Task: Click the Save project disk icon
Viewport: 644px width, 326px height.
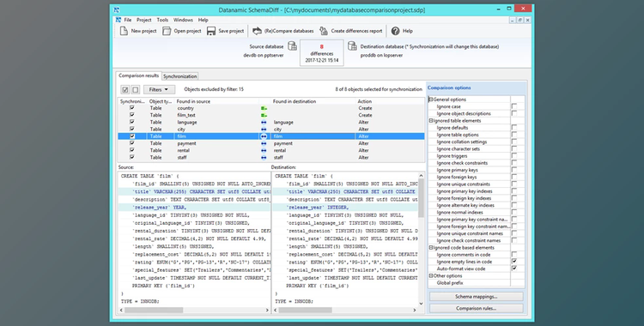Action: (211, 31)
